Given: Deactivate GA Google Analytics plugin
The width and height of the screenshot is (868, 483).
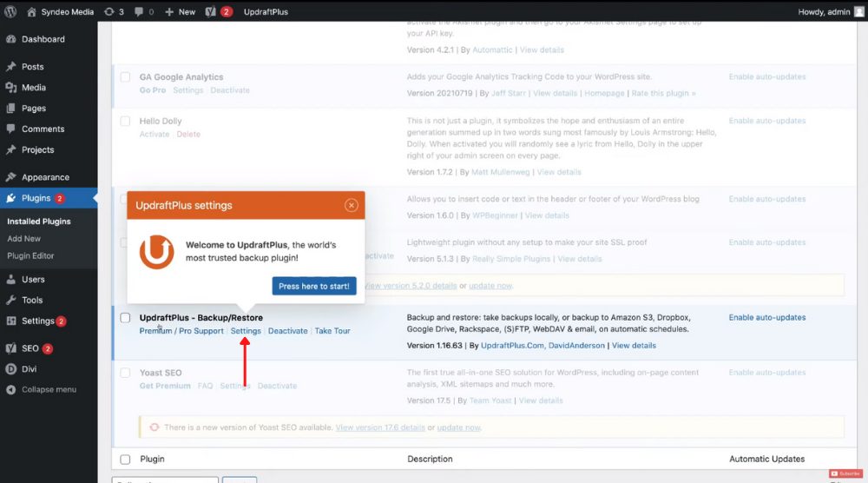Looking at the screenshot, I should coord(230,90).
